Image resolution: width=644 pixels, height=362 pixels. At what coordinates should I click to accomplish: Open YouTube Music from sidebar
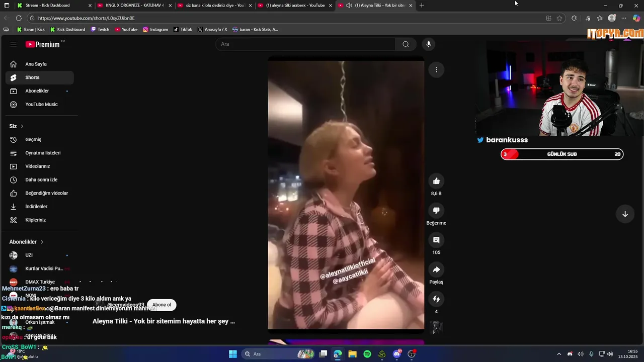(x=40, y=104)
